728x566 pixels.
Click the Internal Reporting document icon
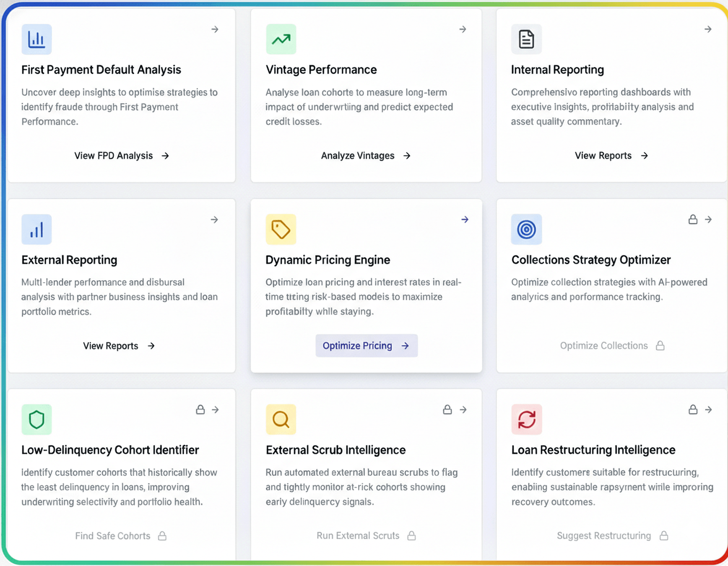pos(526,40)
